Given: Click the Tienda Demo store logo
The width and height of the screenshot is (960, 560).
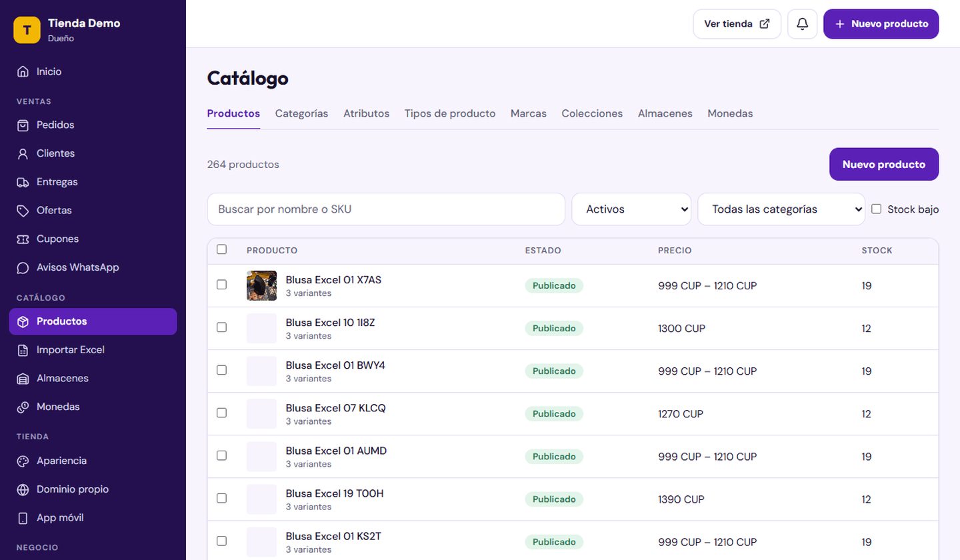Looking at the screenshot, I should [27, 30].
